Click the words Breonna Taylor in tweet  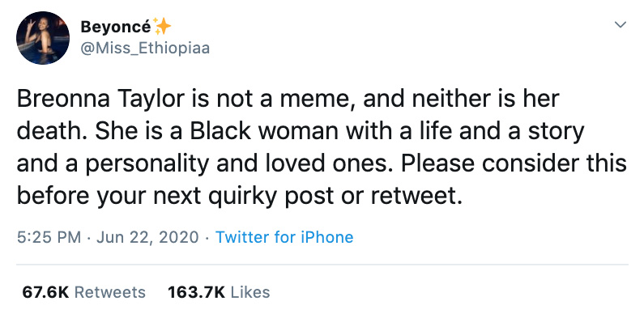[94, 100]
